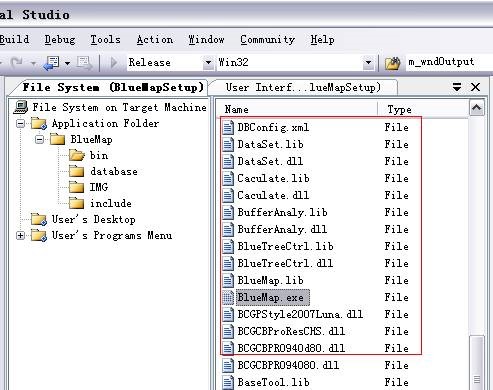The image size is (493, 390).
Task: Click the Navigate Forward toolbar icon
Action: pyautogui.click(x=84, y=63)
